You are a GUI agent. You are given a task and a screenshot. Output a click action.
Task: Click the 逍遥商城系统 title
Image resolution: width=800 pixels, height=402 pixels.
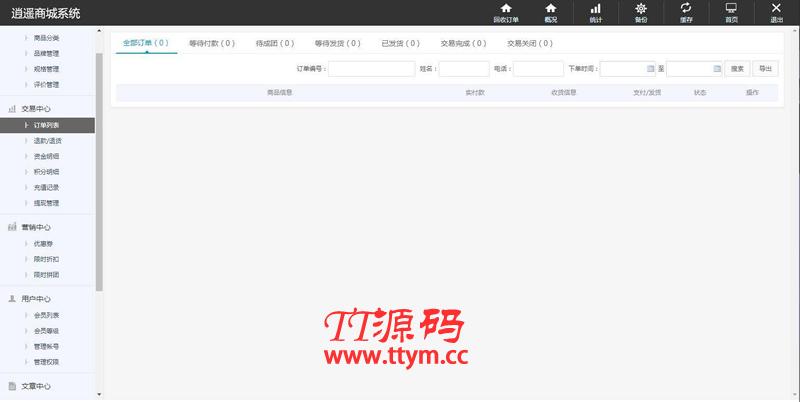click(45, 13)
